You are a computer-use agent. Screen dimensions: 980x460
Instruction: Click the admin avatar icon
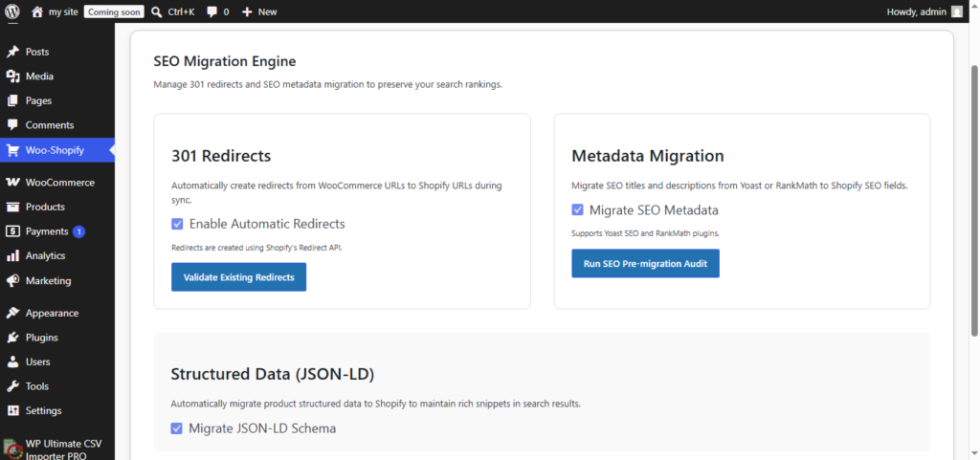957,11
